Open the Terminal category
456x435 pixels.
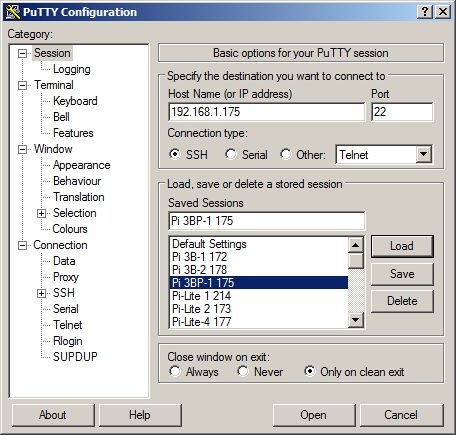pyautogui.click(x=54, y=85)
